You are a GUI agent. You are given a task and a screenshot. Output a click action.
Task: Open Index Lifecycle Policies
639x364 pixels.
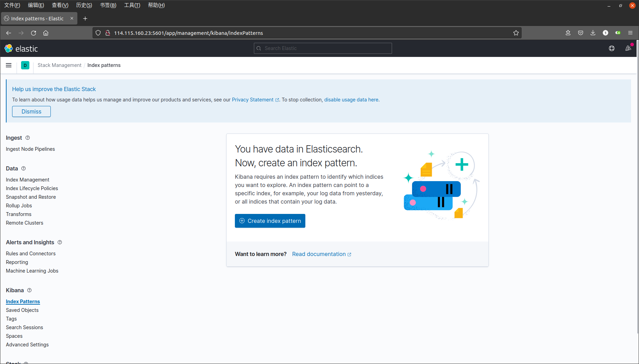[x=32, y=188]
